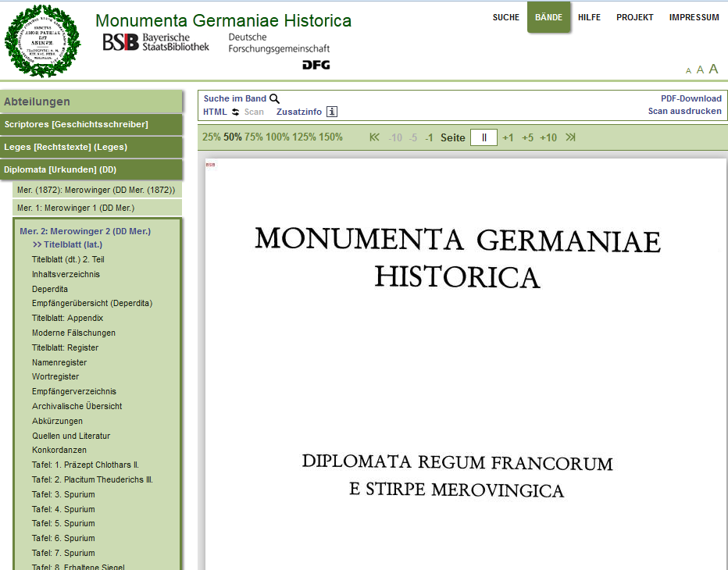Image resolution: width=728 pixels, height=570 pixels.
Task: Open the IMPRESSUM menu item
Action: click(x=694, y=17)
